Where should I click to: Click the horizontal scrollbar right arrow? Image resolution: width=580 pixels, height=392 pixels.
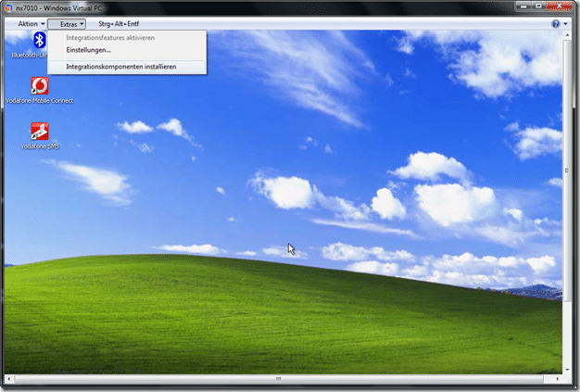(557, 379)
